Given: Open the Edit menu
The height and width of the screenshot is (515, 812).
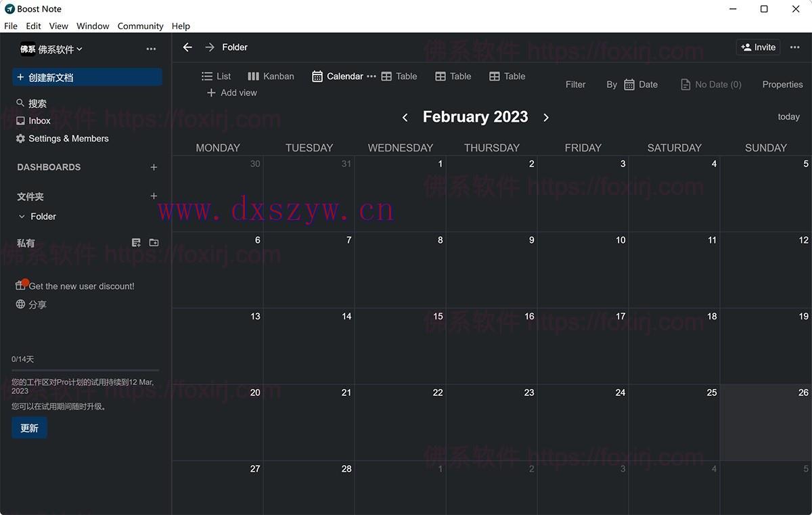Looking at the screenshot, I should [34, 26].
